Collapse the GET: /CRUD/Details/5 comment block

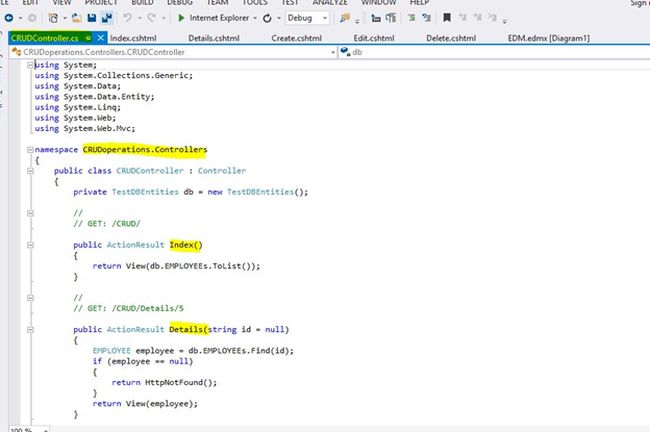[30, 298]
